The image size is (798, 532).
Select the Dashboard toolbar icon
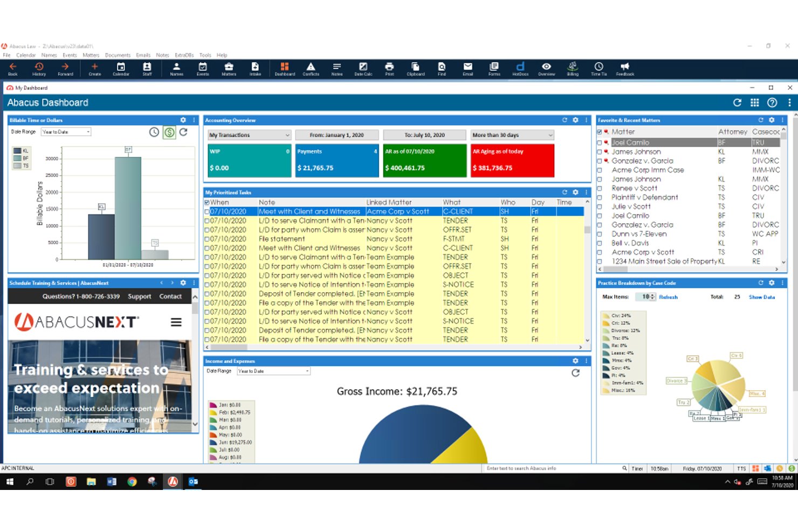tap(285, 69)
